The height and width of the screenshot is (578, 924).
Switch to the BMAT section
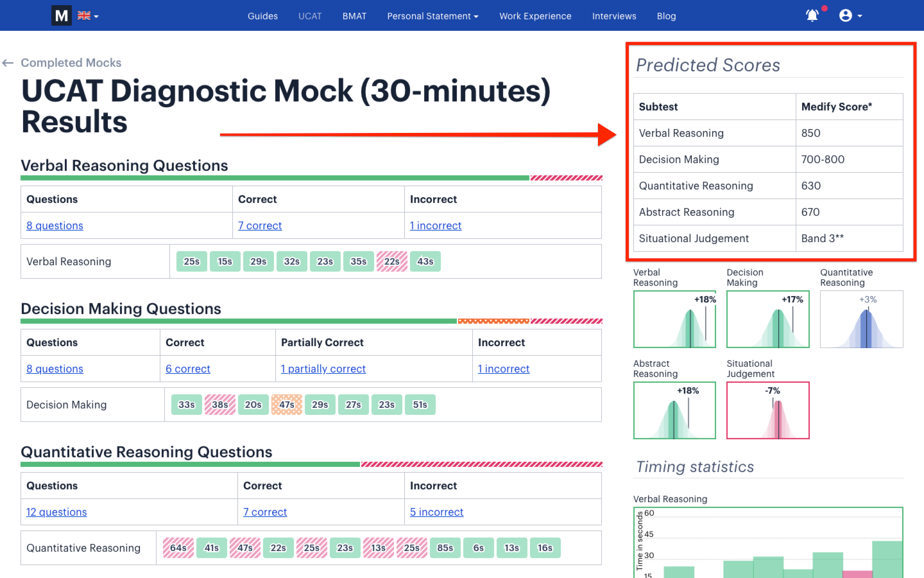(354, 15)
